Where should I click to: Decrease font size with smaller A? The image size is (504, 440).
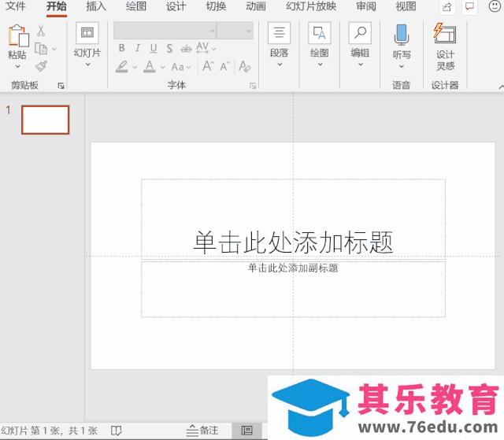[224, 66]
